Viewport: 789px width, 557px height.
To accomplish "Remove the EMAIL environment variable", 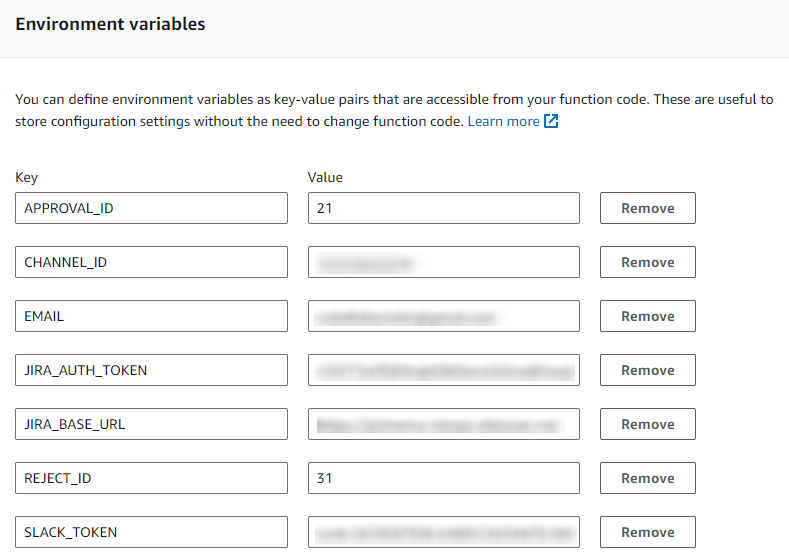I will (x=647, y=316).
